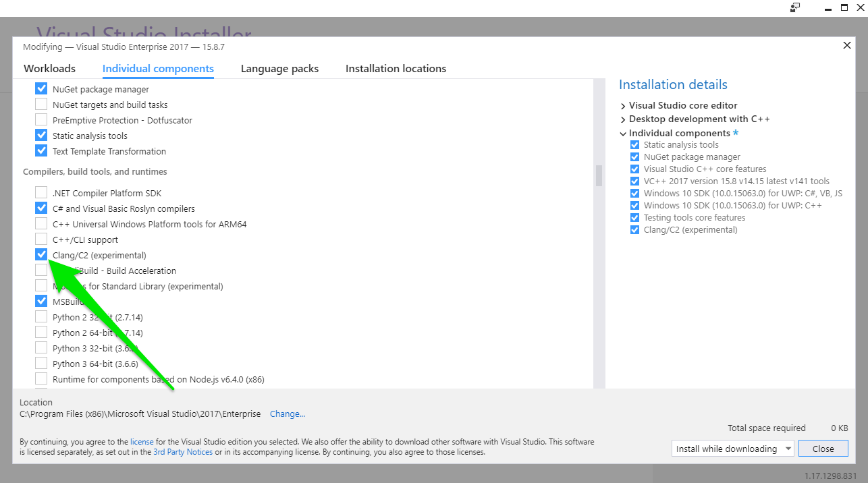
Task: Enable Python 3 64-bit (3.6.6)
Action: pyautogui.click(x=41, y=363)
